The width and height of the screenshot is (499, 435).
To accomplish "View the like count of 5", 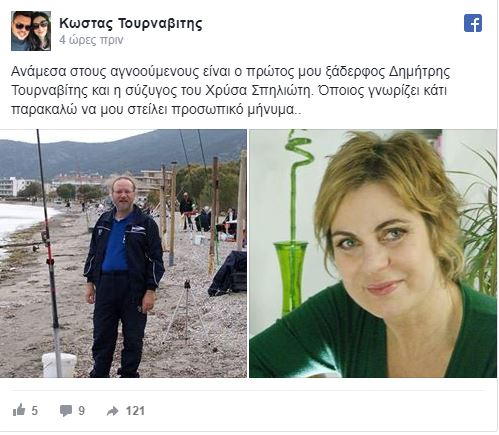I will [x=35, y=411].
